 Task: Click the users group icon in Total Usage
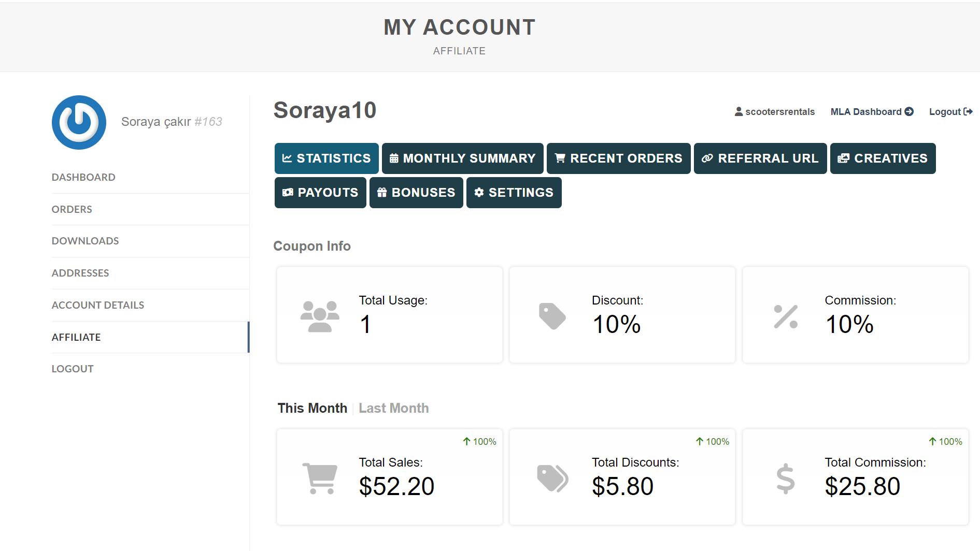[x=320, y=316]
